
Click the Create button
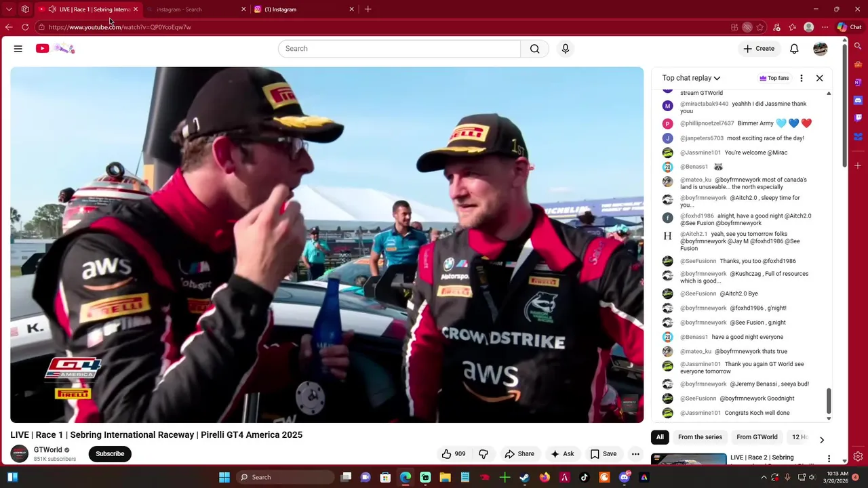point(759,49)
